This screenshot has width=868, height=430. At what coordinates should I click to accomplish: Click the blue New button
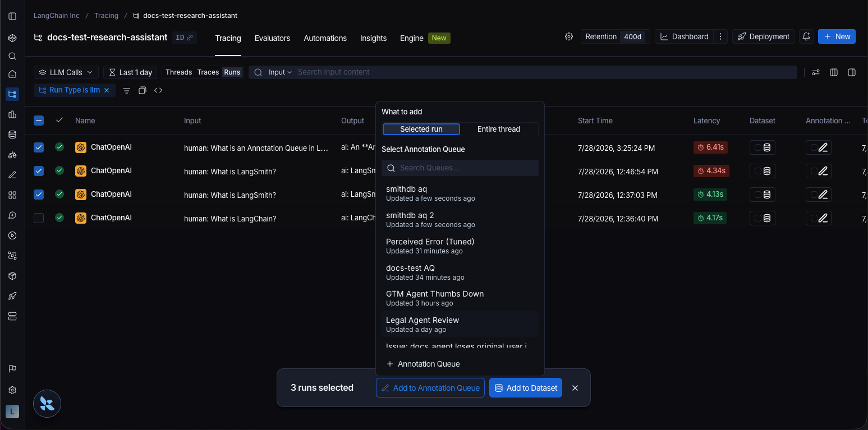[x=837, y=36]
